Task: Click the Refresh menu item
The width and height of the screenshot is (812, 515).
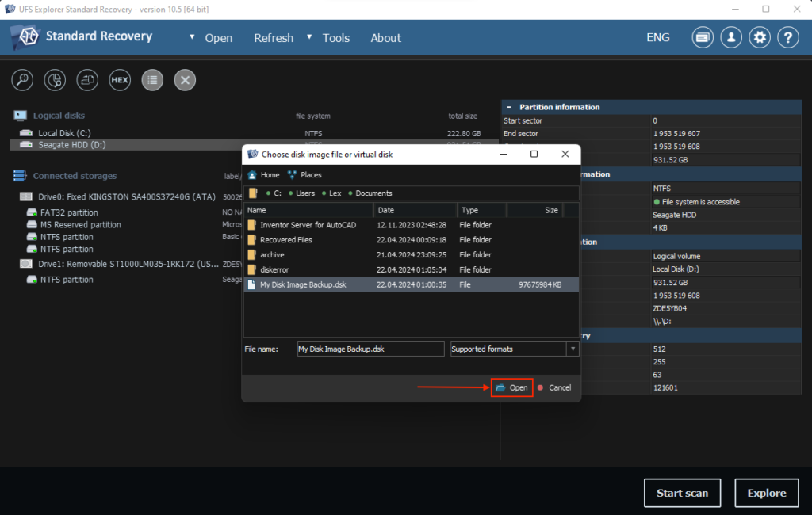Action: click(x=274, y=38)
